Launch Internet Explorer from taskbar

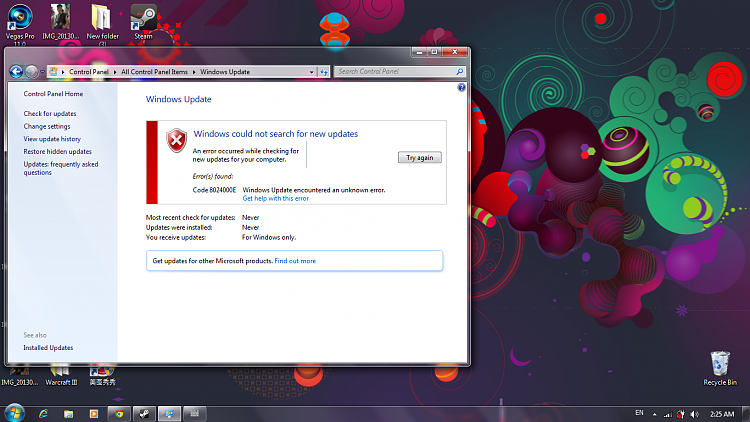44,414
